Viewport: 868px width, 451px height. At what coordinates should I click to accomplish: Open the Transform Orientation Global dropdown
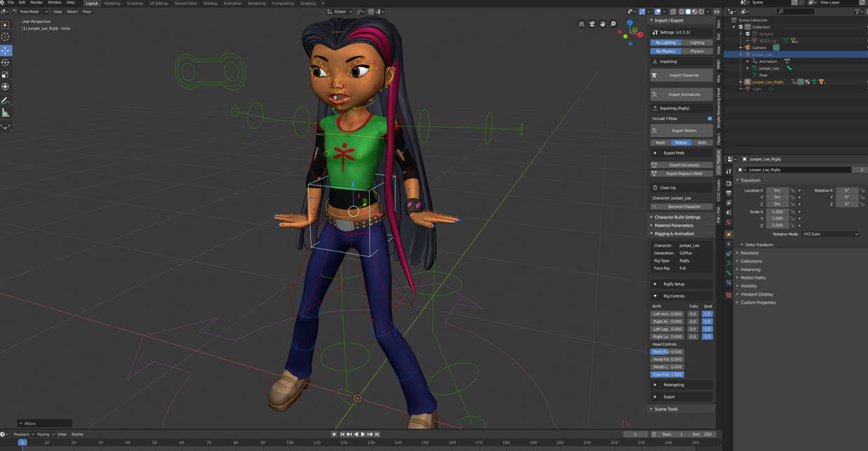(x=339, y=11)
